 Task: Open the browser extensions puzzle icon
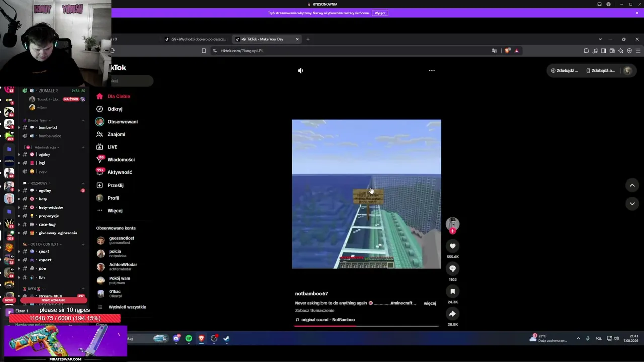586,51
